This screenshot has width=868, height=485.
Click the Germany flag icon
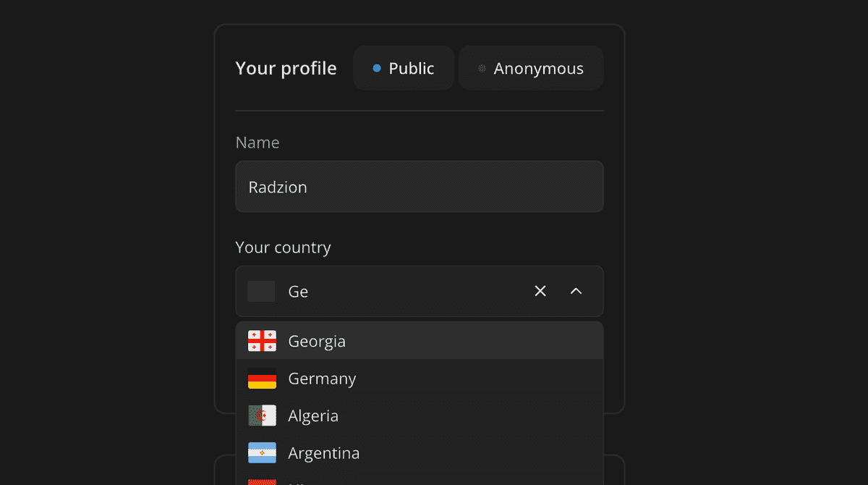coord(261,378)
